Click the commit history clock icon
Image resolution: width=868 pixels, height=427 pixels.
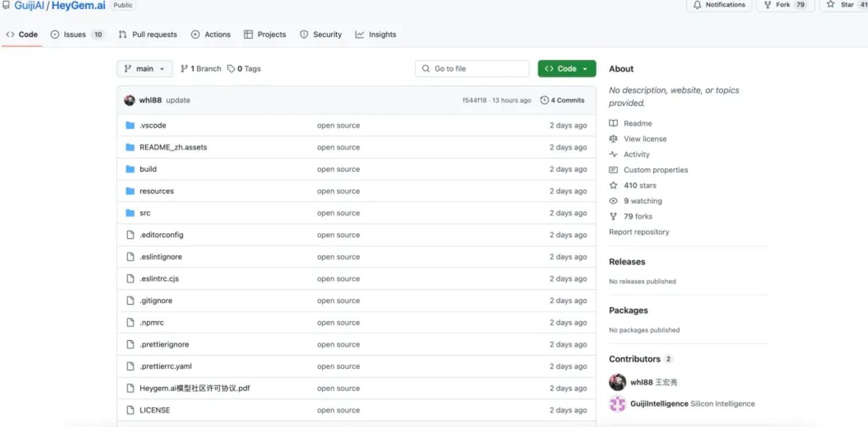[x=544, y=100]
